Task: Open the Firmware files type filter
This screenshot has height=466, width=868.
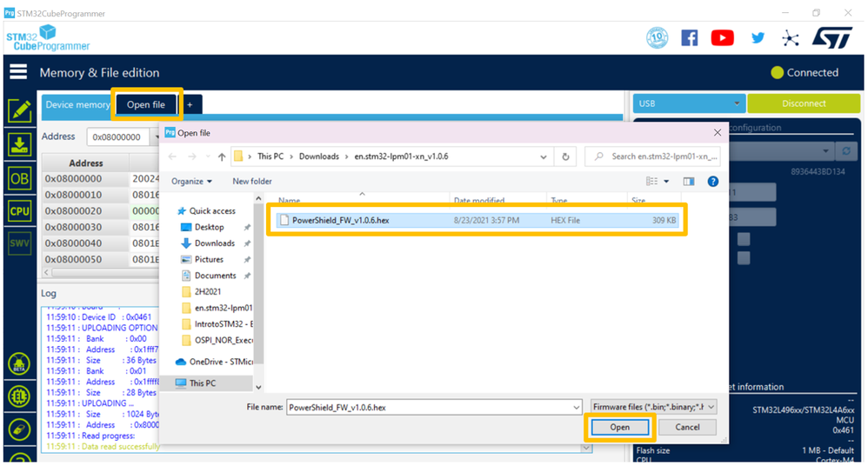Action: pos(654,407)
